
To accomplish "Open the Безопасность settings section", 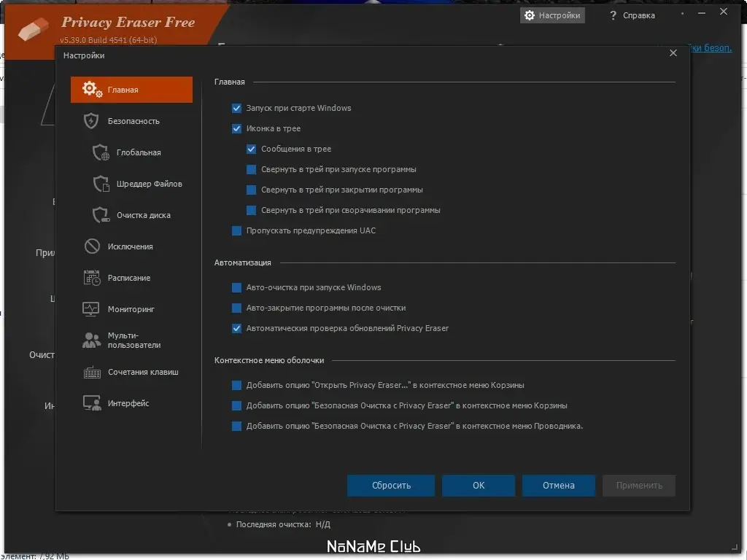I will (x=131, y=121).
